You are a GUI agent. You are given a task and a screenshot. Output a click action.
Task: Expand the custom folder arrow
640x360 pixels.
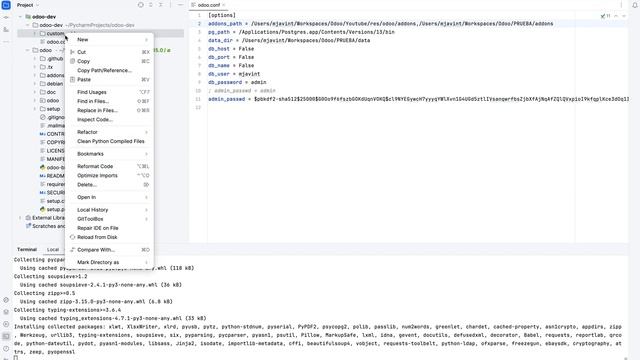pyautogui.click(x=35, y=33)
